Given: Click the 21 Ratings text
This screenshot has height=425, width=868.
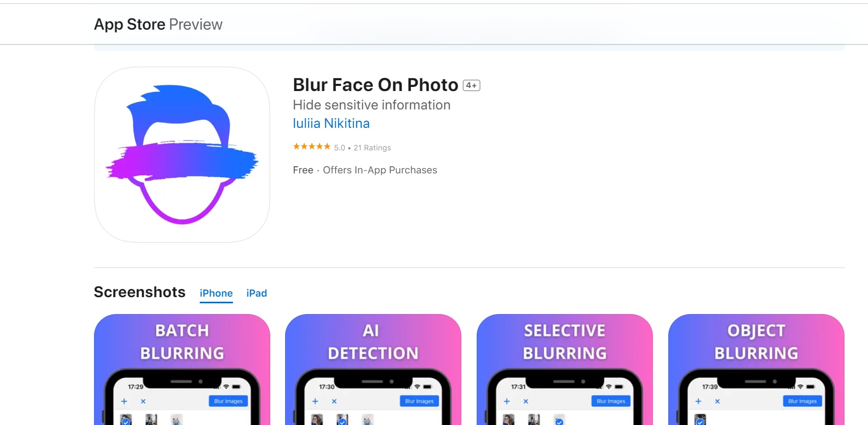Looking at the screenshot, I should 372,148.
